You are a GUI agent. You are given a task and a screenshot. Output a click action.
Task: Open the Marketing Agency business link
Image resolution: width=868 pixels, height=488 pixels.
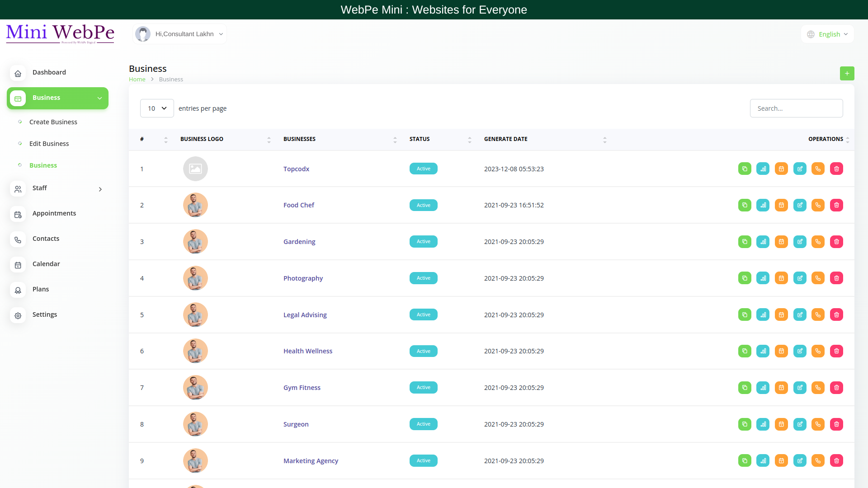pyautogui.click(x=311, y=461)
